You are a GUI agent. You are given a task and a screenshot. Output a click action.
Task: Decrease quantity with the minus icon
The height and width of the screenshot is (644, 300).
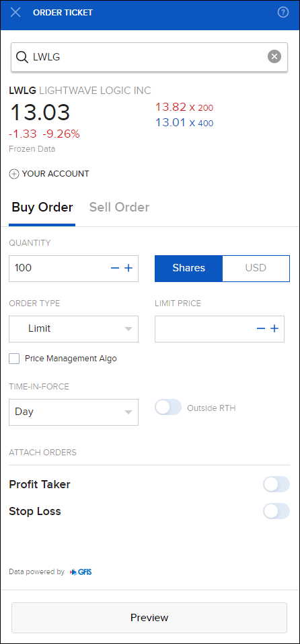click(115, 268)
